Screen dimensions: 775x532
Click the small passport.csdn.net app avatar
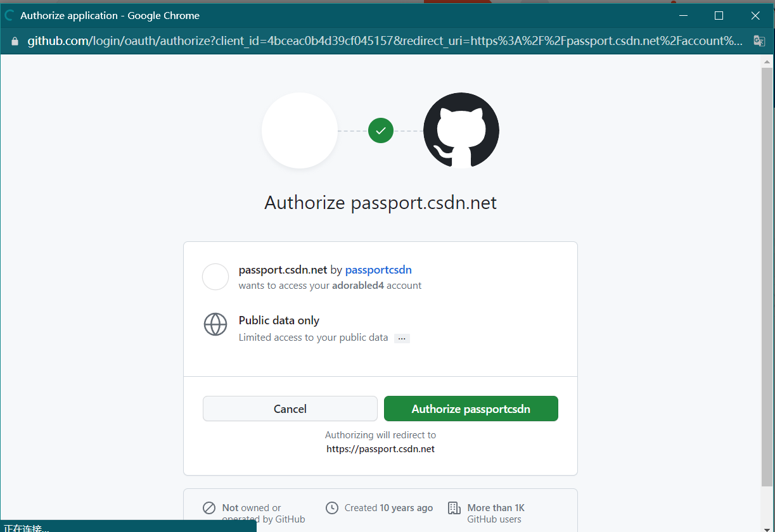coord(215,277)
